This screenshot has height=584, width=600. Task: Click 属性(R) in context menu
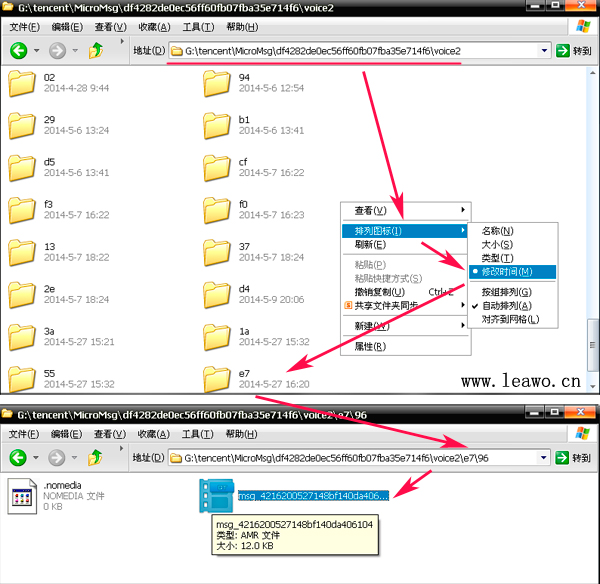(x=405, y=346)
